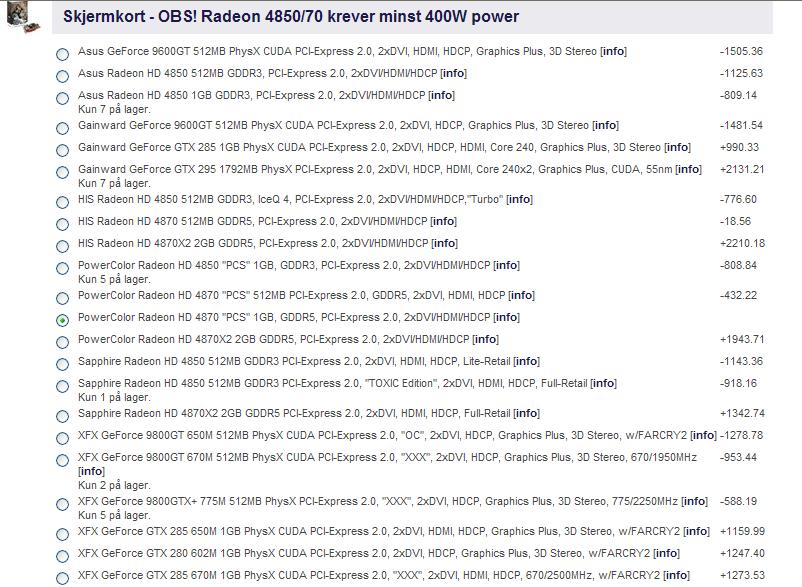802x587 pixels.
Task: Click the graphics card product thumbnail image
Action: click(x=24, y=16)
